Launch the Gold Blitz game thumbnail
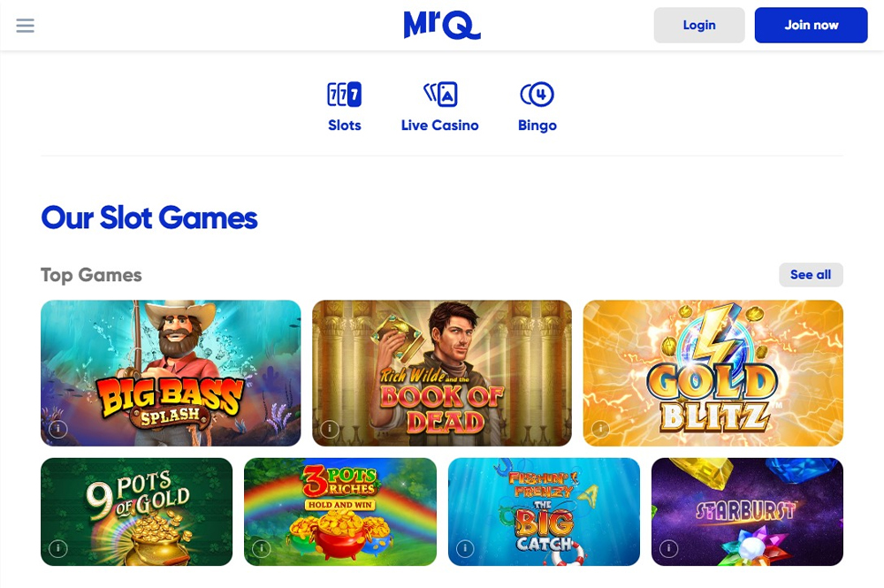Viewport: 884px width, 588px height. pos(713,372)
